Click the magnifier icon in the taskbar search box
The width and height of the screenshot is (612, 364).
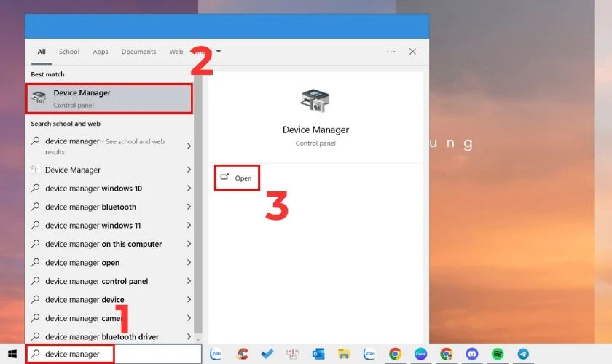(36, 354)
